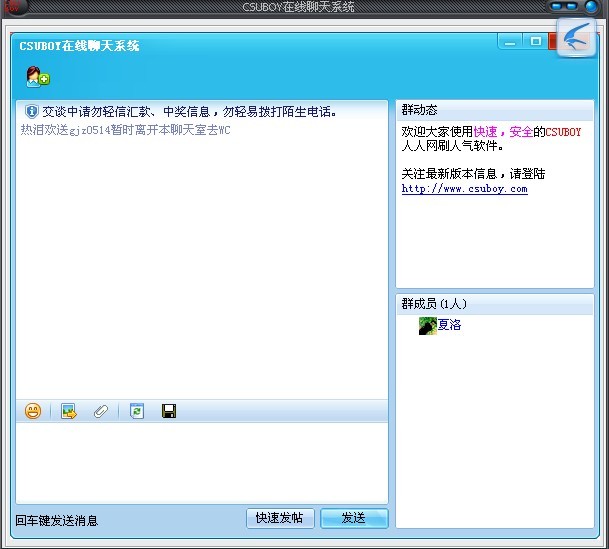Click the 快速发帖 quick post button
Image resolution: width=609 pixels, height=549 pixels.
[x=280, y=518]
